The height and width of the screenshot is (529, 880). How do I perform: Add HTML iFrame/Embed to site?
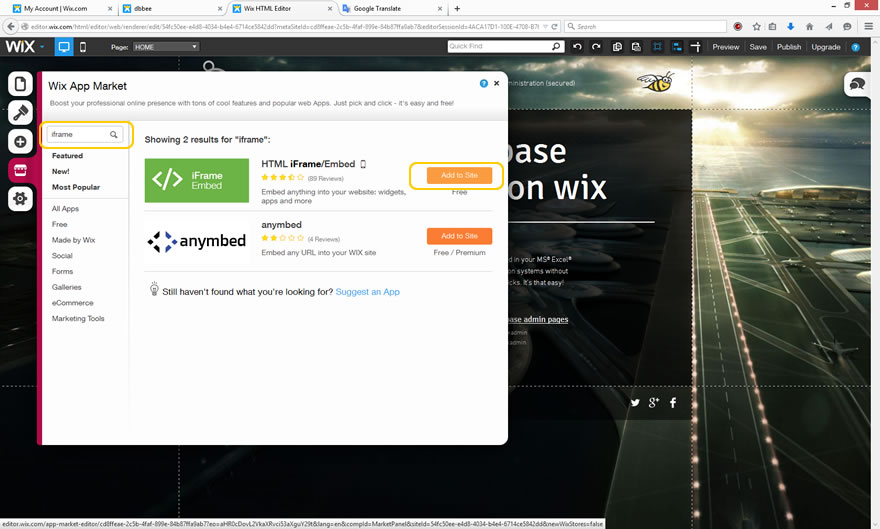click(459, 175)
